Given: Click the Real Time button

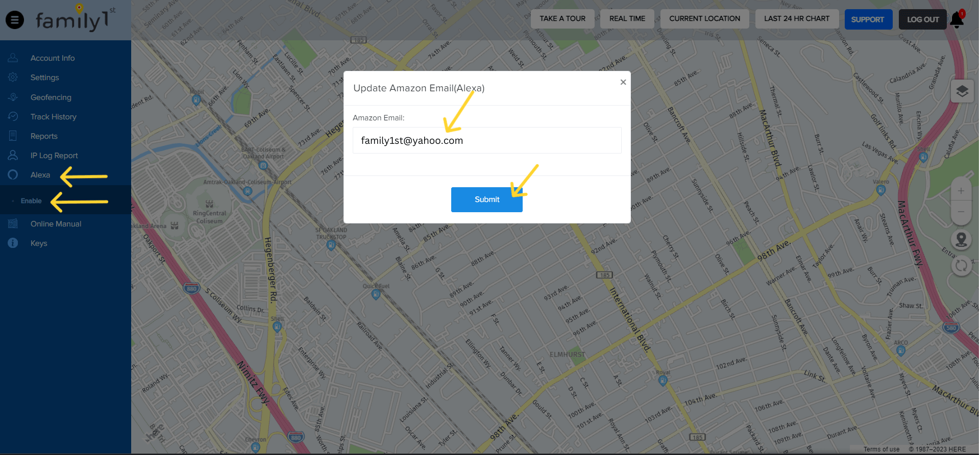Looking at the screenshot, I should 627,19.
